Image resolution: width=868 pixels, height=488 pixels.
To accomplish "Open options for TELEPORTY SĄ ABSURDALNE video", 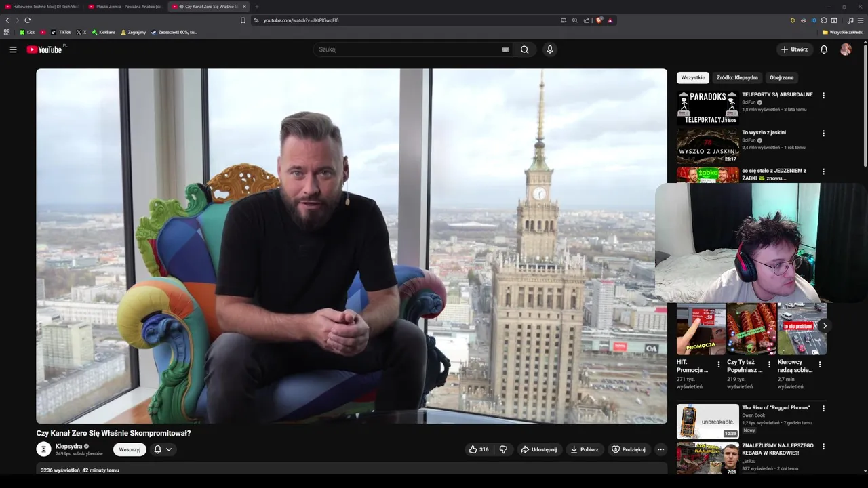I will coord(823,96).
